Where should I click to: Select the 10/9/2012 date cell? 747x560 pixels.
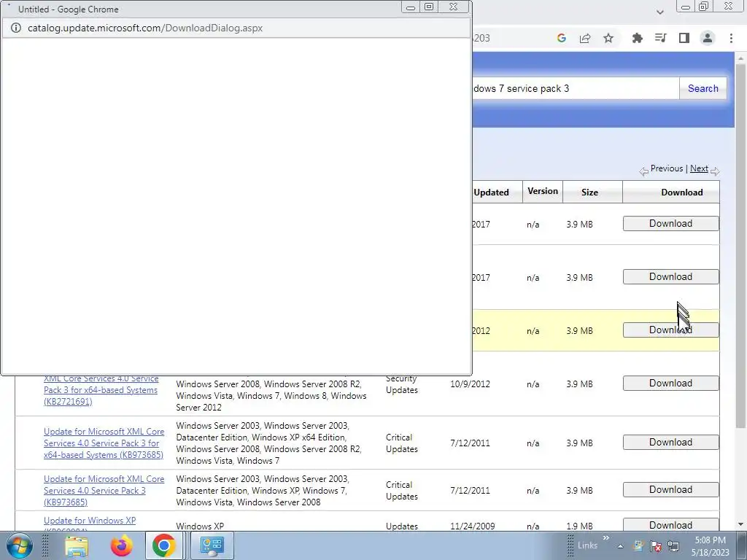(x=471, y=384)
